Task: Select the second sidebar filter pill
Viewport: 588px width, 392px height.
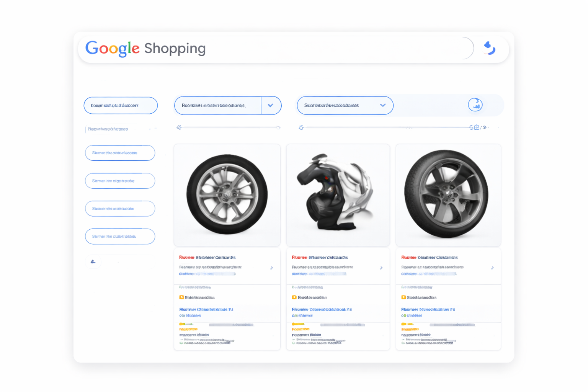Action: (x=120, y=181)
